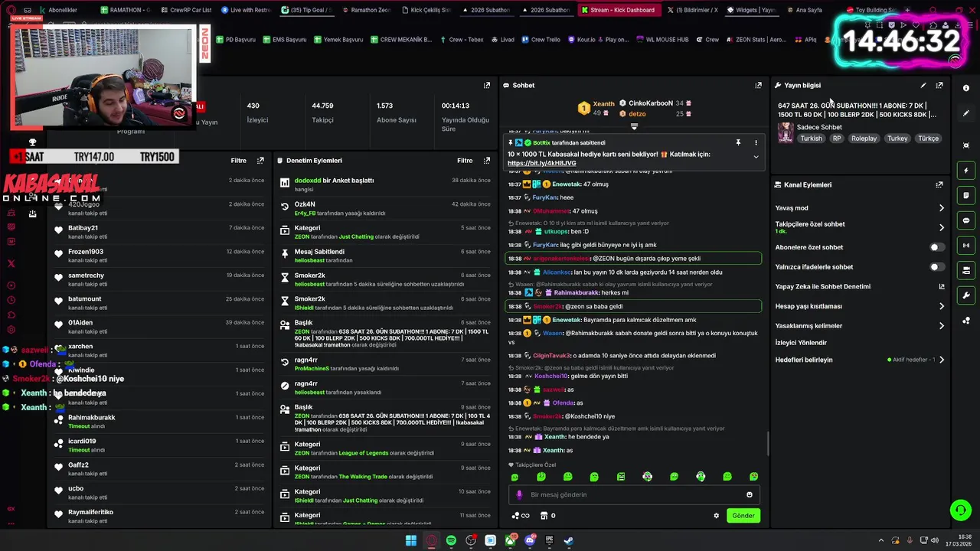Expand pinned message with chevron
Viewport: 980px width, 551px height.
[756, 157]
